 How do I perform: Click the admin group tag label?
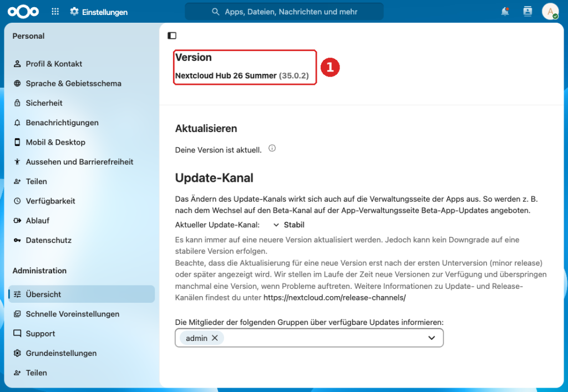tap(196, 338)
